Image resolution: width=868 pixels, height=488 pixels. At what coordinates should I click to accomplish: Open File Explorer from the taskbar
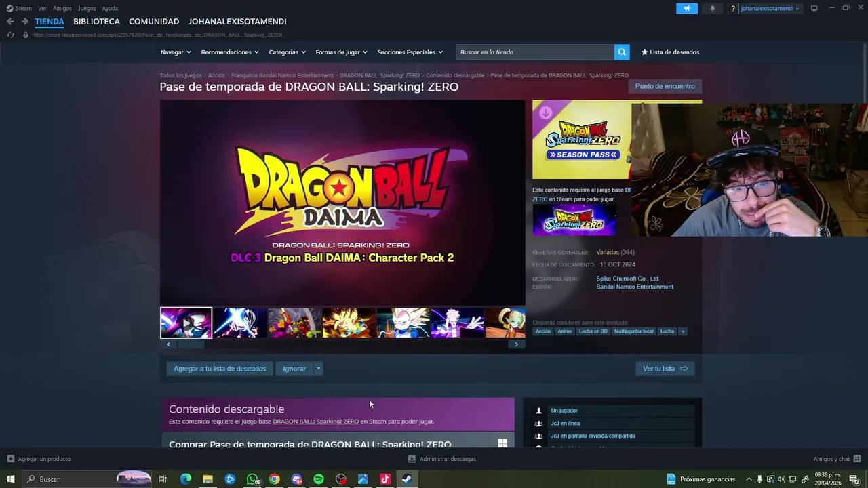coord(208,479)
